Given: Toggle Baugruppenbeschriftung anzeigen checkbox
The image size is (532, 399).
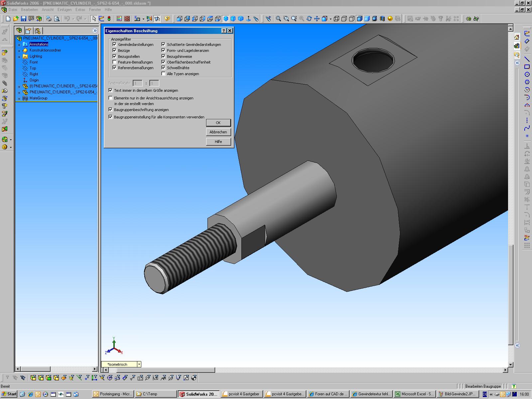Looking at the screenshot, I should tap(111, 110).
